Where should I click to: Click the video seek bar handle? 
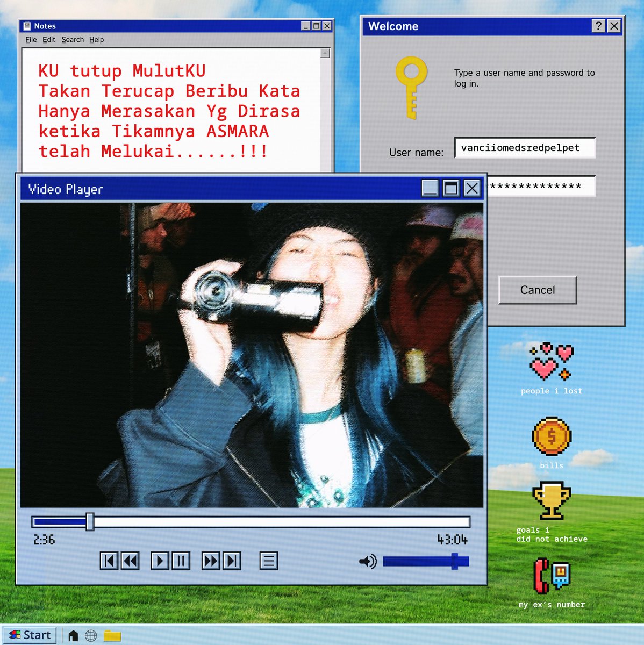point(90,521)
